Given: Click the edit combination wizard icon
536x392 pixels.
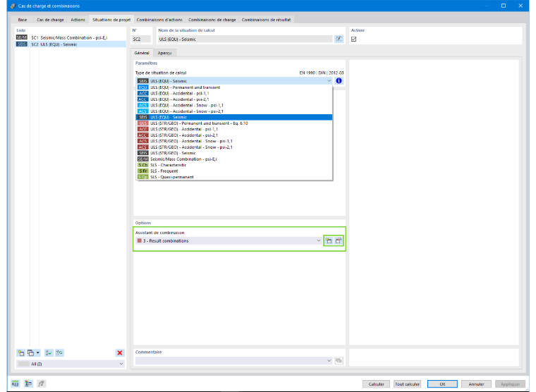Looking at the screenshot, I should [x=339, y=241].
